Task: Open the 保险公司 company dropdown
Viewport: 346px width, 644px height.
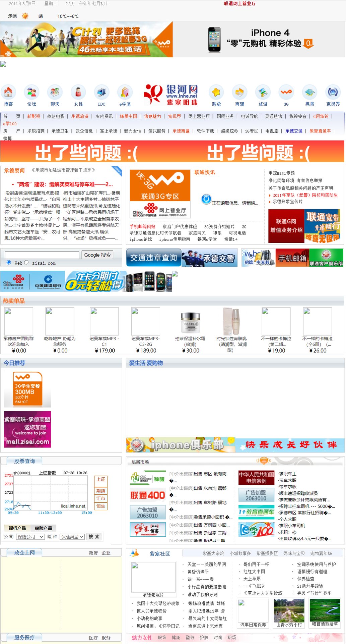Action: 30,537
